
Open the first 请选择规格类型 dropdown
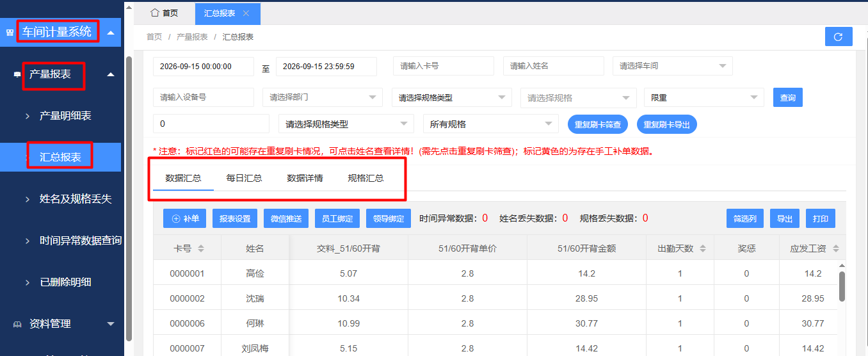tap(452, 97)
